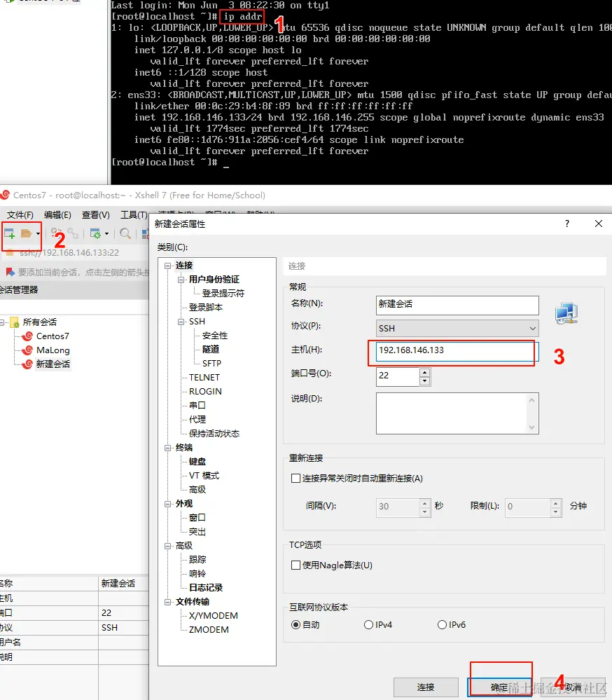Open the 工具(T) menu
This screenshot has height=700, width=612.
(134, 214)
